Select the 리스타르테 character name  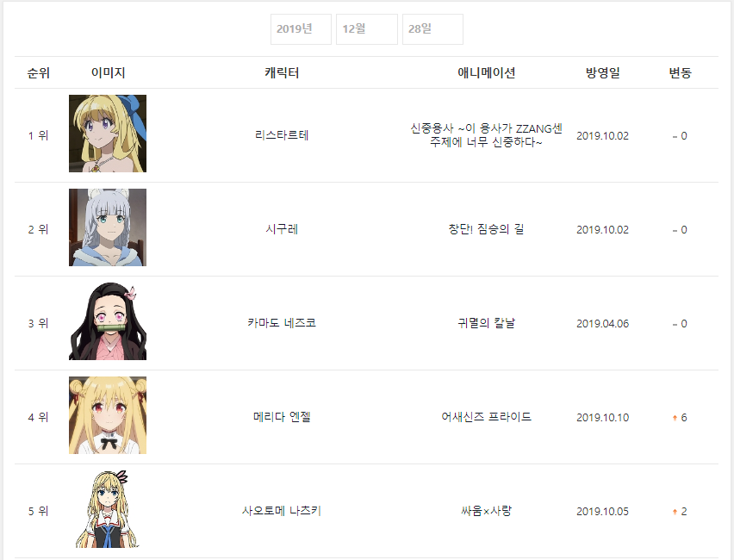[282, 135]
